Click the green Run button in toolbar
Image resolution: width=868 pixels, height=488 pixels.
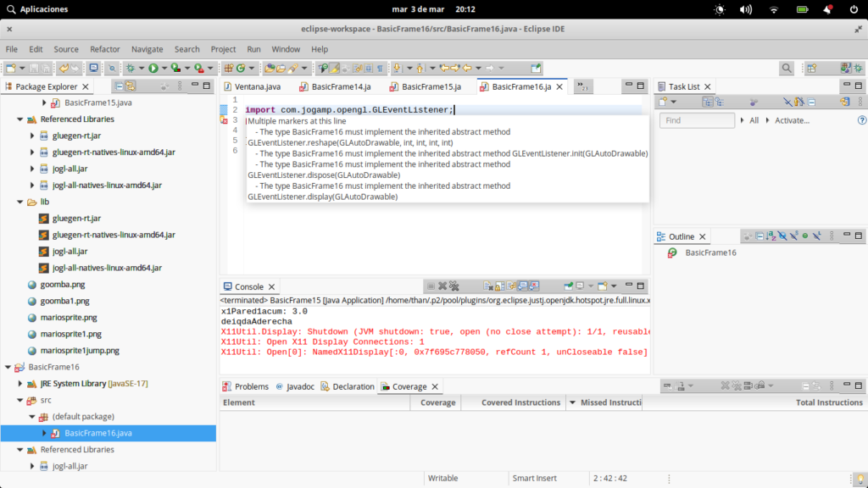(x=153, y=68)
